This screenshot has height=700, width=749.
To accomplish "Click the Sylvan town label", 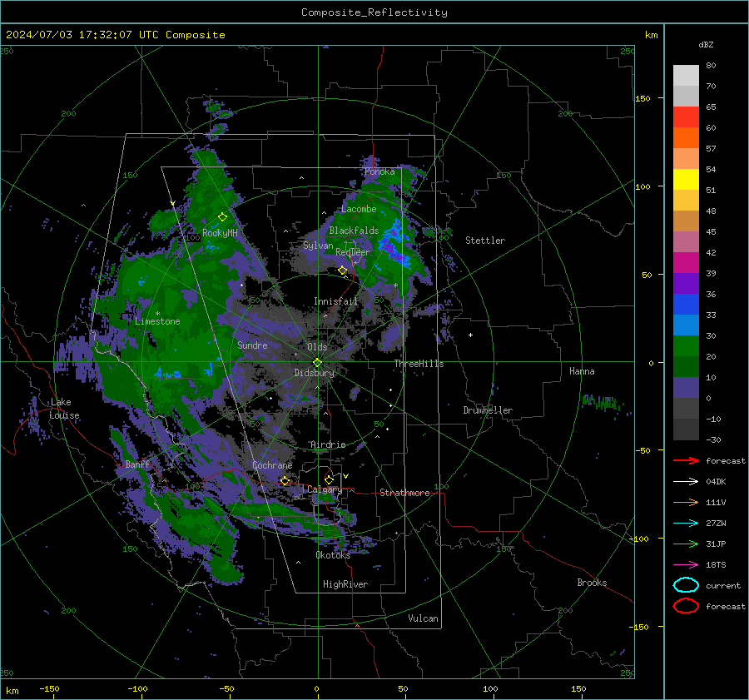I will (x=318, y=246).
